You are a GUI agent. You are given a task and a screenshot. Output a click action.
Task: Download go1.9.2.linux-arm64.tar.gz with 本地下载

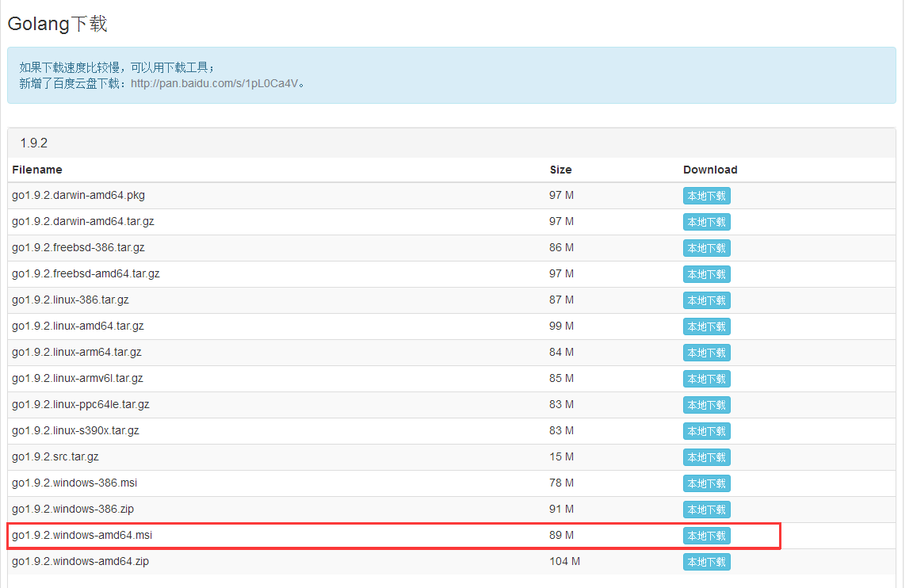(x=706, y=353)
